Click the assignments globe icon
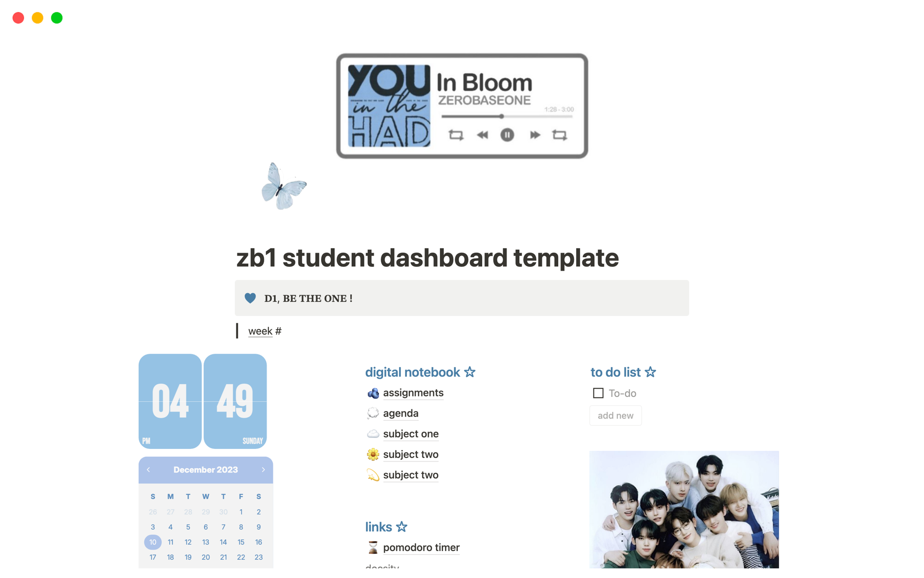The height and width of the screenshot is (578, 924). tap(372, 392)
